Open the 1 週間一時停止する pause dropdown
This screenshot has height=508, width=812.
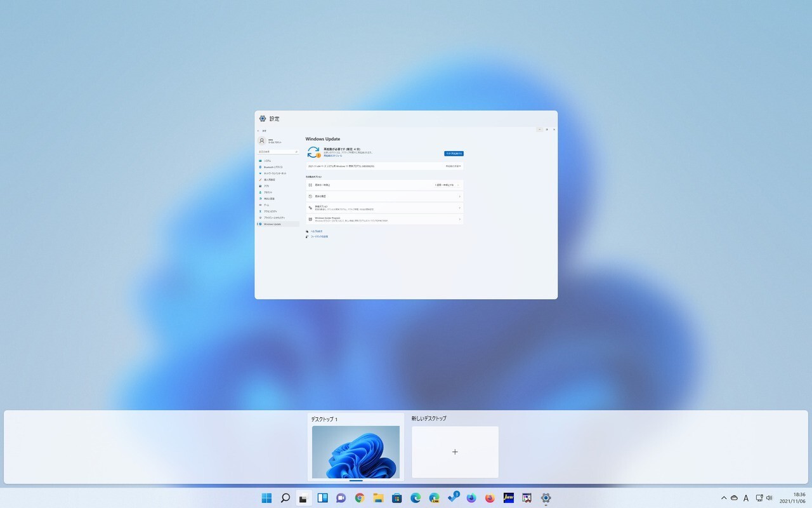pyautogui.click(x=448, y=185)
